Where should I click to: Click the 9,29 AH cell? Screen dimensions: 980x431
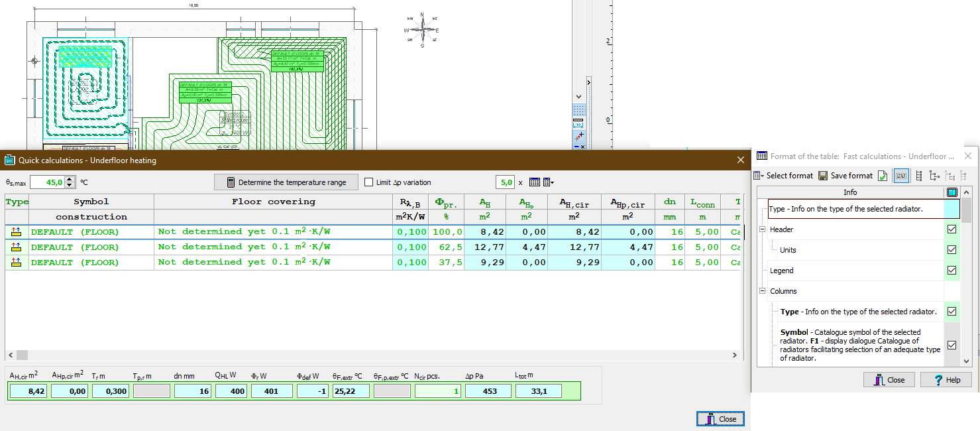pos(484,263)
